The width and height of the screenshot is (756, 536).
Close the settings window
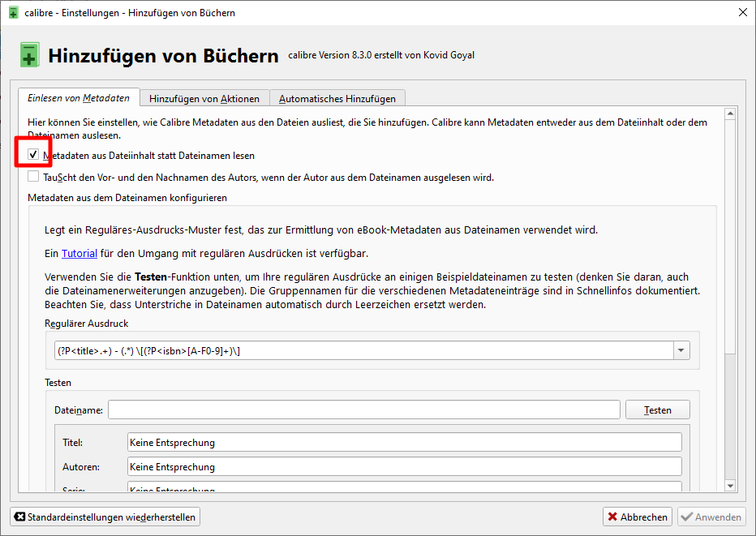(743, 12)
